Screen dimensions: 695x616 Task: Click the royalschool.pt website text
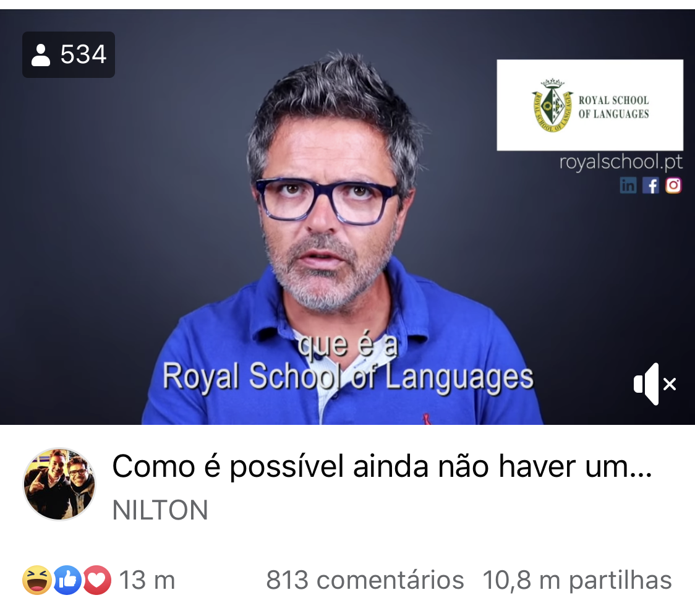[621, 162]
